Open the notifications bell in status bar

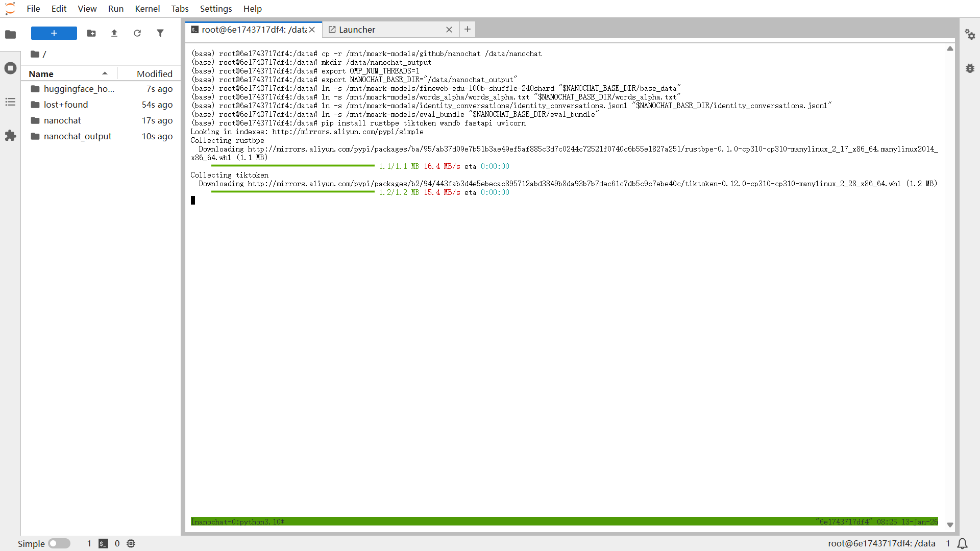[962, 543]
